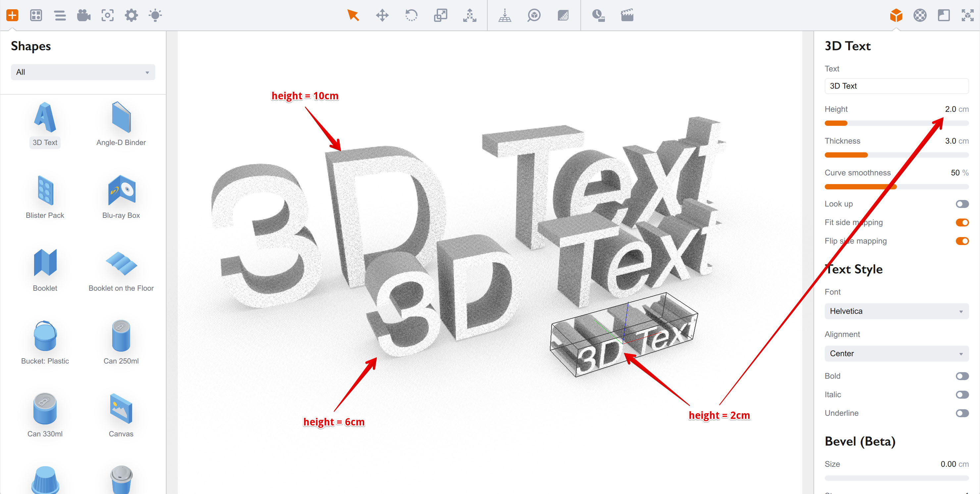Enable the Look up toggle
980x494 pixels.
[962, 204]
